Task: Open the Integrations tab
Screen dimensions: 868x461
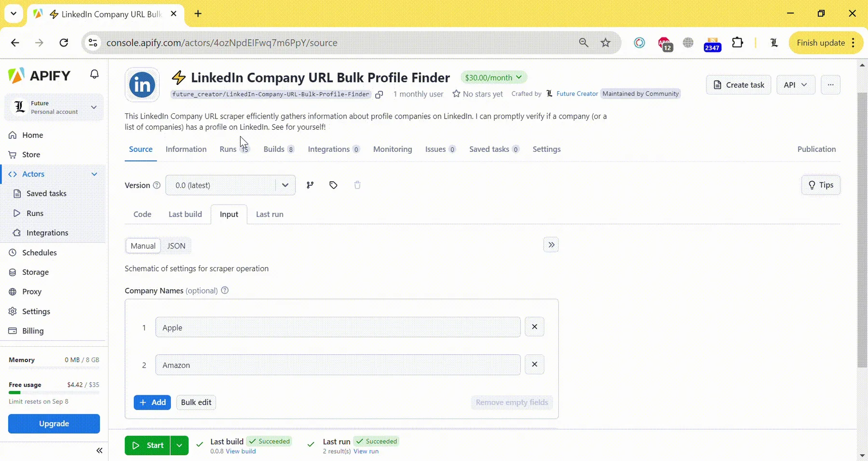Action: tap(334, 149)
